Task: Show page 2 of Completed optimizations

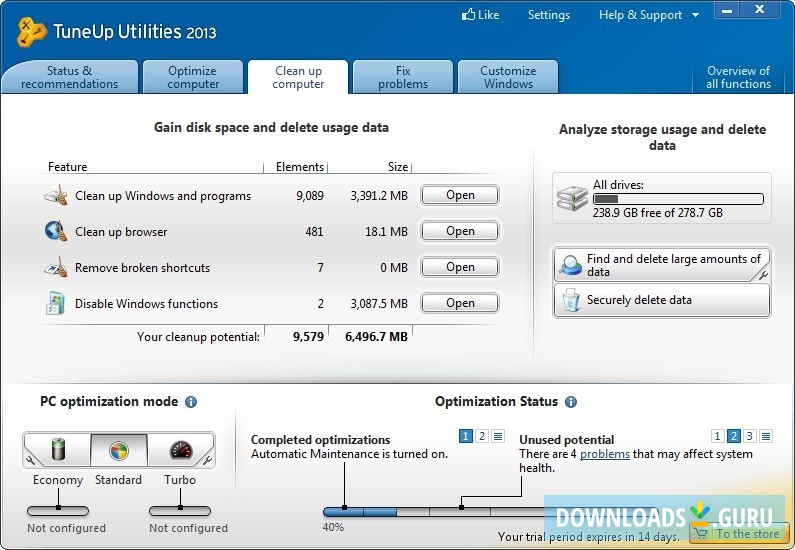Action: (x=482, y=436)
